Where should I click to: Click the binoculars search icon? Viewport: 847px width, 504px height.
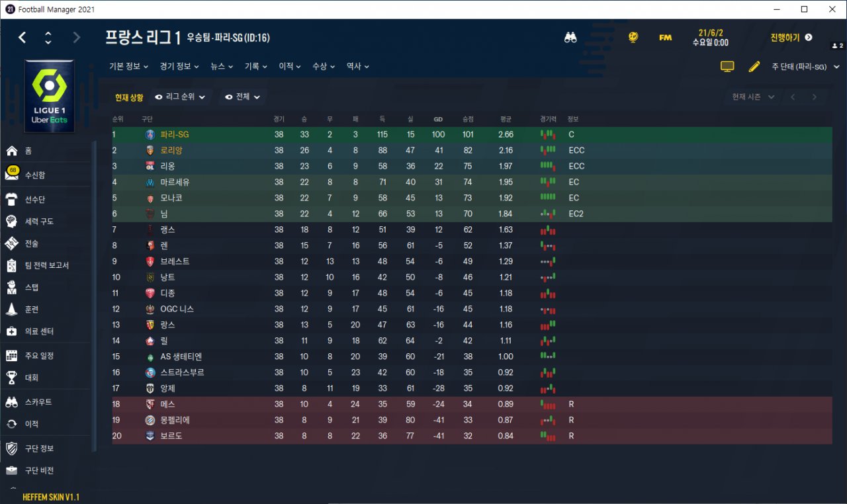[x=570, y=38]
